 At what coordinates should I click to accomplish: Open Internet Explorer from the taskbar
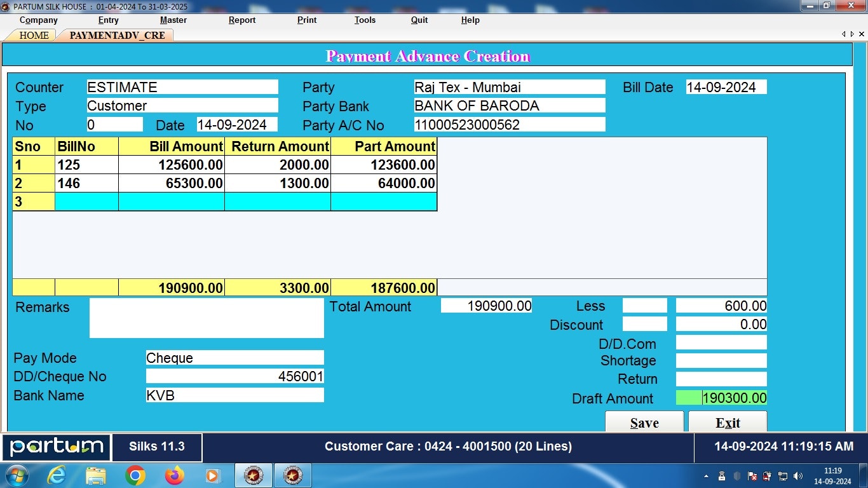pyautogui.click(x=57, y=475)
